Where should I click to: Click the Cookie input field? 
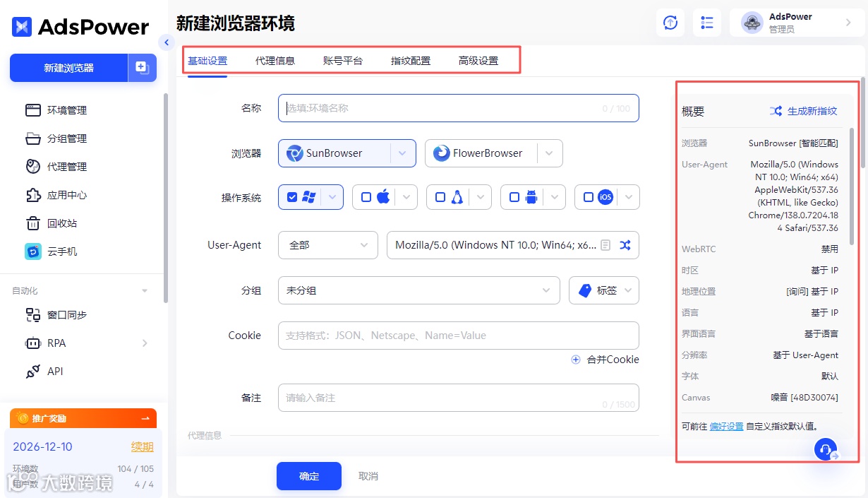tap(459, 336)
